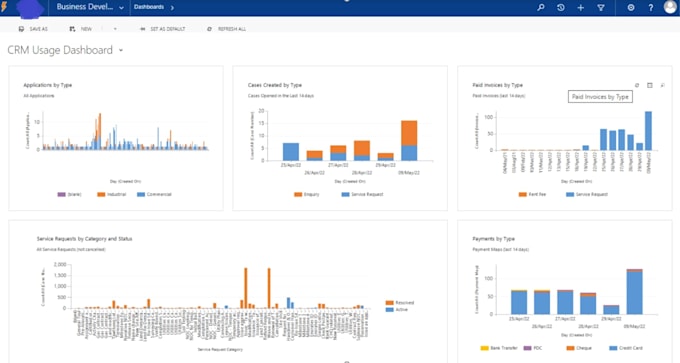This screenshot has width=680, height=363.
Task: Open the CRM Usage Dashboard selector dropdown
Action: 121,50
